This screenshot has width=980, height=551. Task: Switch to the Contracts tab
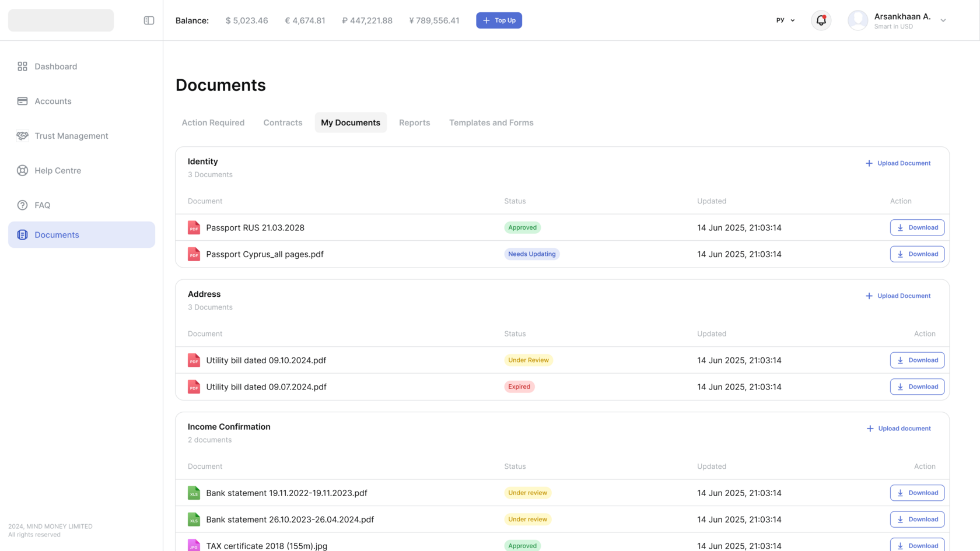[x=283, y=122]
